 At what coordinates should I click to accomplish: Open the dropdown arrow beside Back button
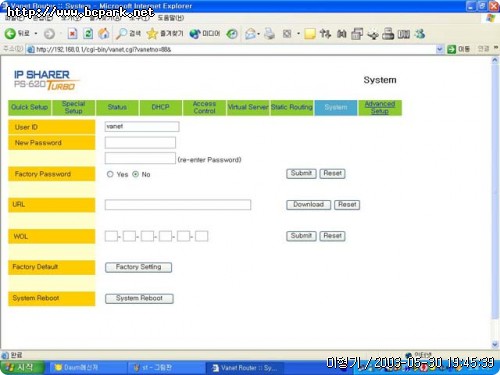coord(36,34)
